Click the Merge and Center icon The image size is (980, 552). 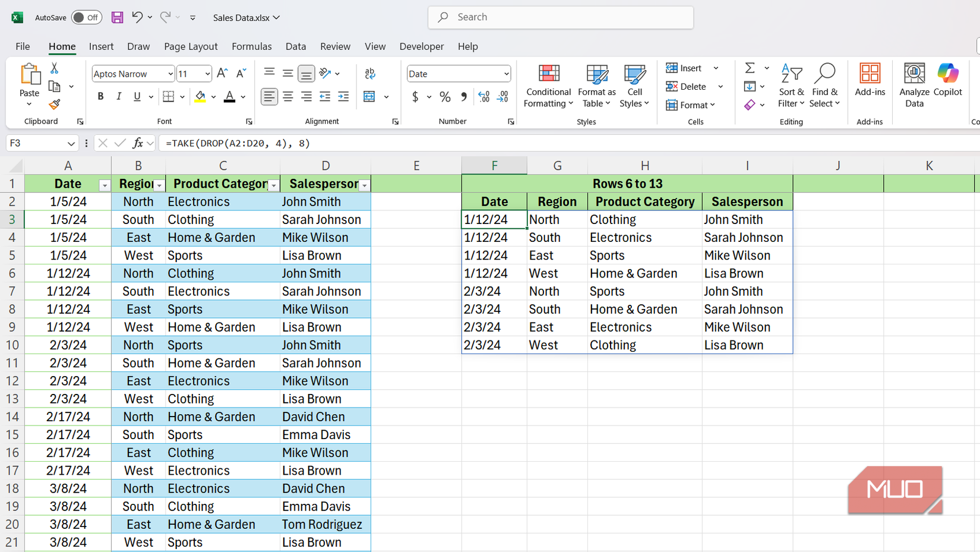coord(369,97)
